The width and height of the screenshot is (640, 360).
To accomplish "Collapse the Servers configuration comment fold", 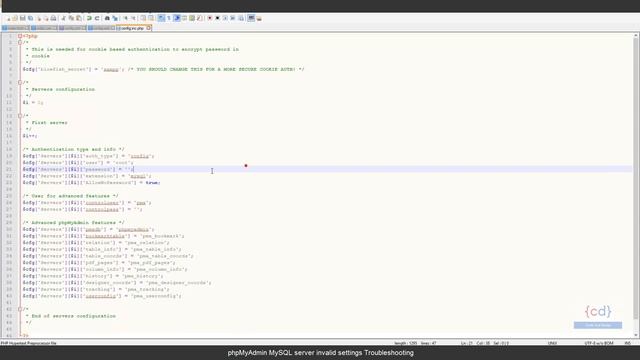I will pos(20,82).
